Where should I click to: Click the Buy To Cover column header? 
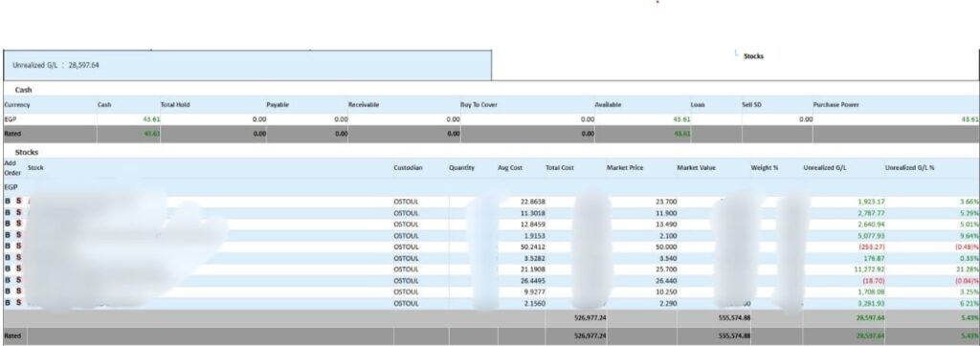479,104
